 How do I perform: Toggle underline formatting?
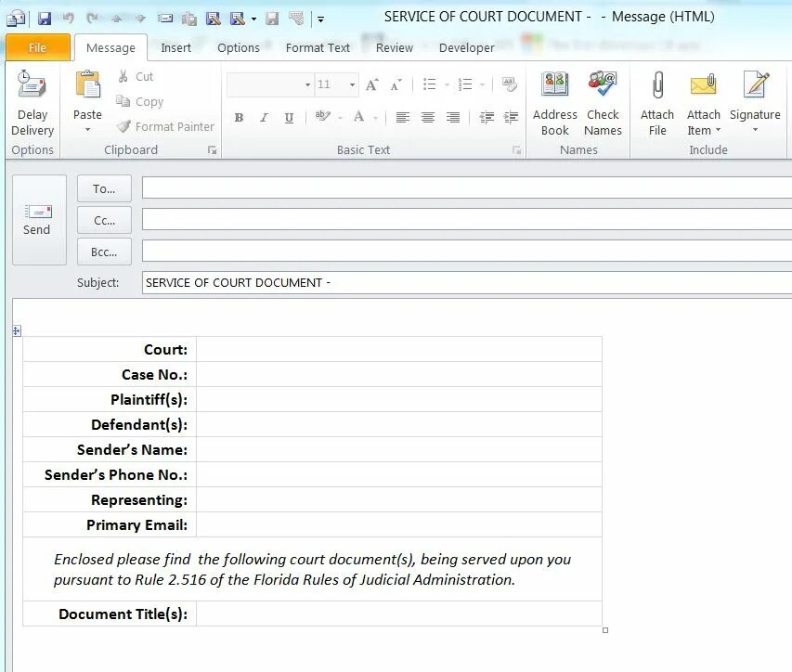[x=289, y=118]
